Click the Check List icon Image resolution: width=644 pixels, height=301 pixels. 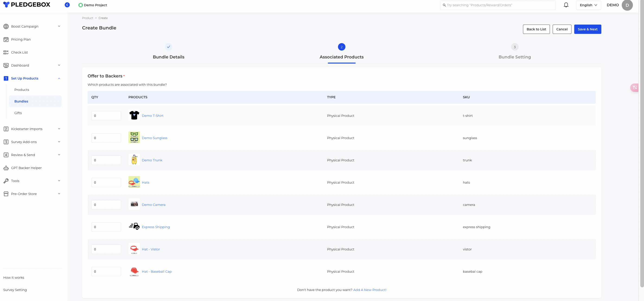(6, 52)
